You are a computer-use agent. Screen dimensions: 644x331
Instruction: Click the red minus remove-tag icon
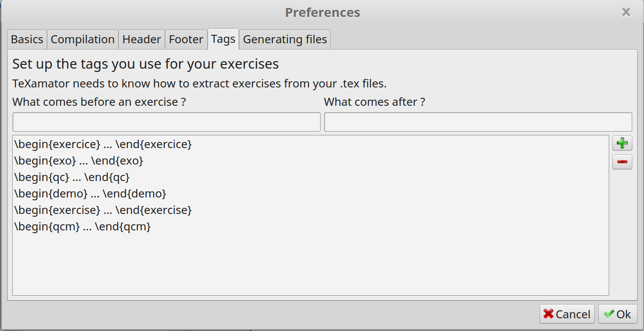622,162
